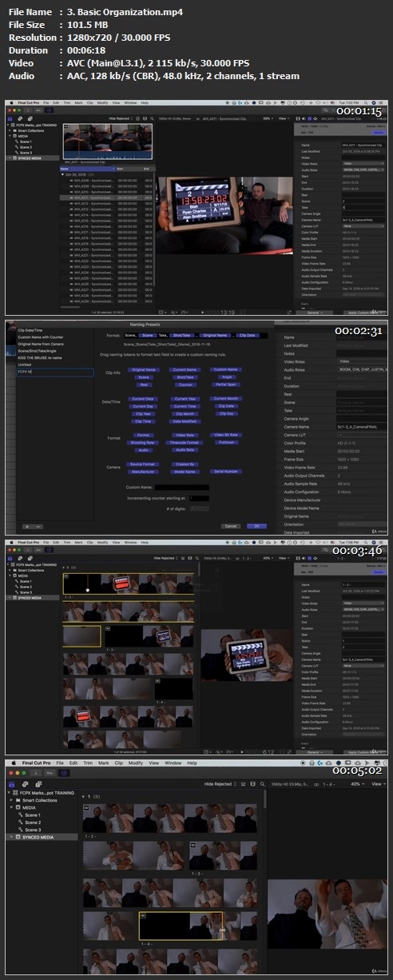Click the Date Modified token
The height and width of the screenshot is (980, 393).
tap(185, 420)
